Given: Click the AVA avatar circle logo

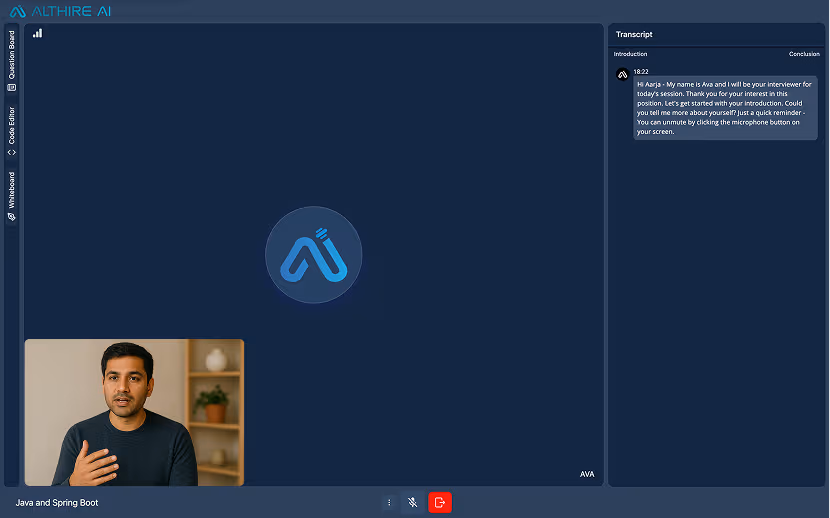Looking at the screenshot, I should [313, 255].
